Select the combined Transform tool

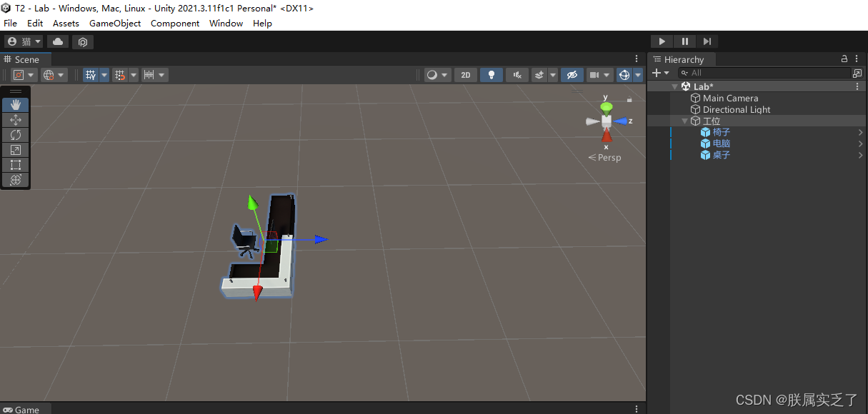(x=16, y=179)
